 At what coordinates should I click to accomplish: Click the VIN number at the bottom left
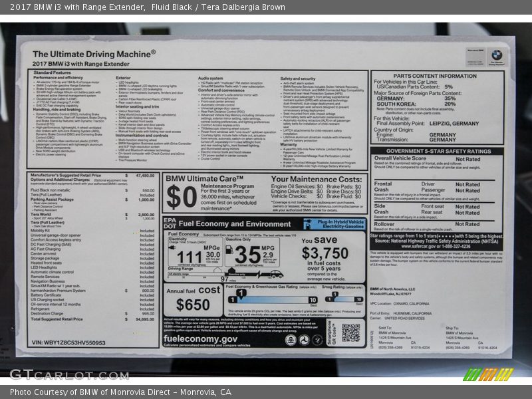(68, 342)
